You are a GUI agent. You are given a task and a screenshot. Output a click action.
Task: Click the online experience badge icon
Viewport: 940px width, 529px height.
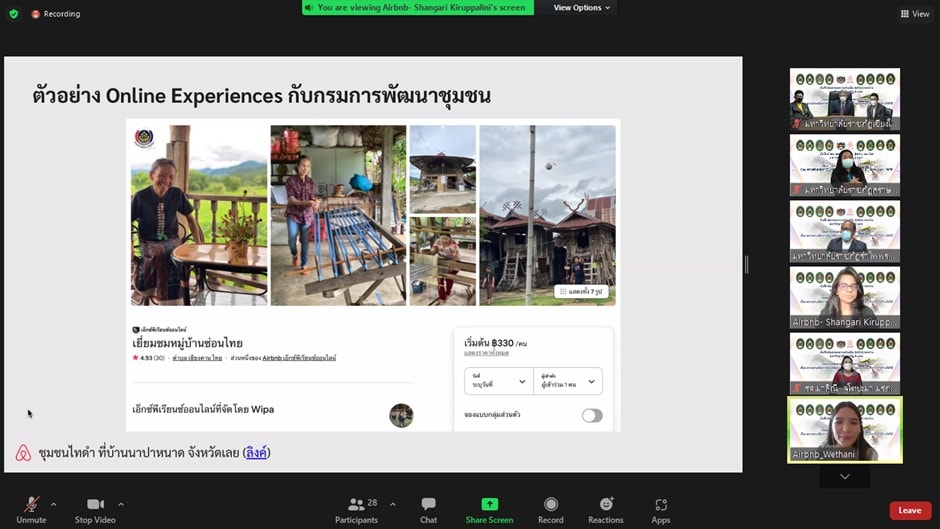pyautogui.click(x=135, y=330)
